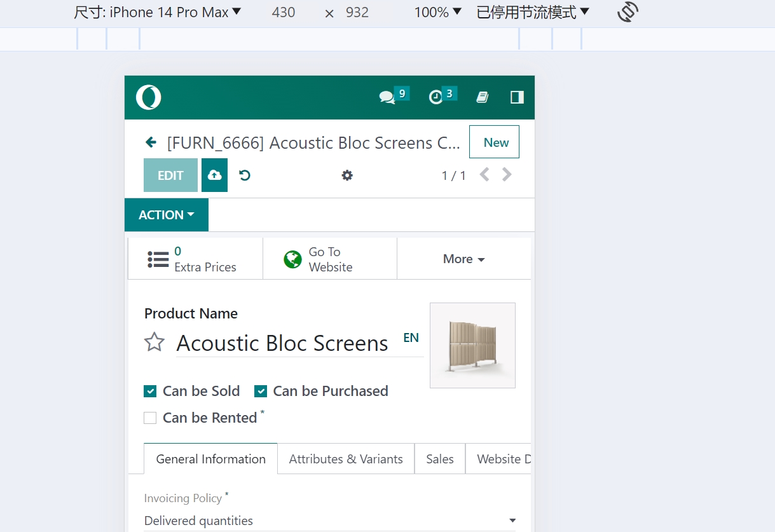Switch to General Information tab
The height and width of the screenshot is (532, 775).
[211, 459]
